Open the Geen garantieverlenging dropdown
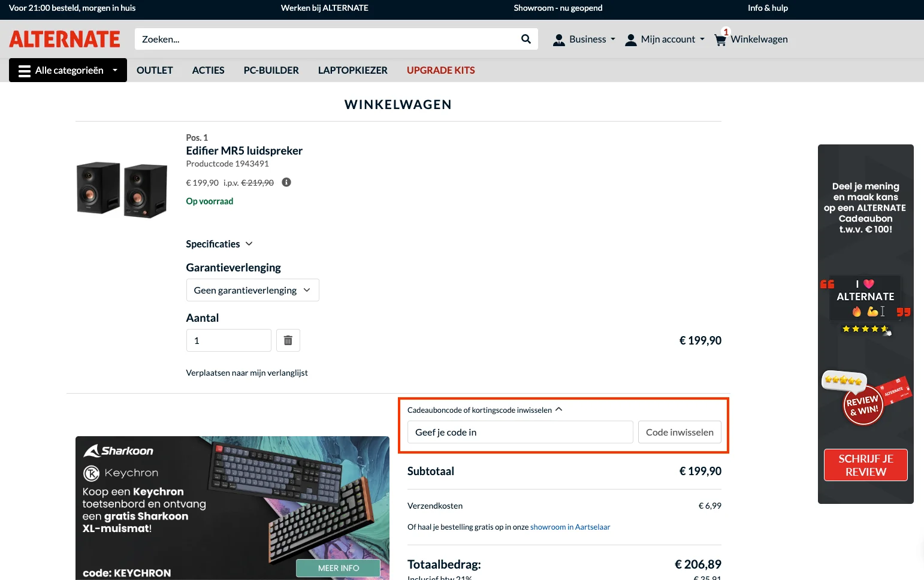The height and width of the screenshot is (580, 924). (252, 289)
